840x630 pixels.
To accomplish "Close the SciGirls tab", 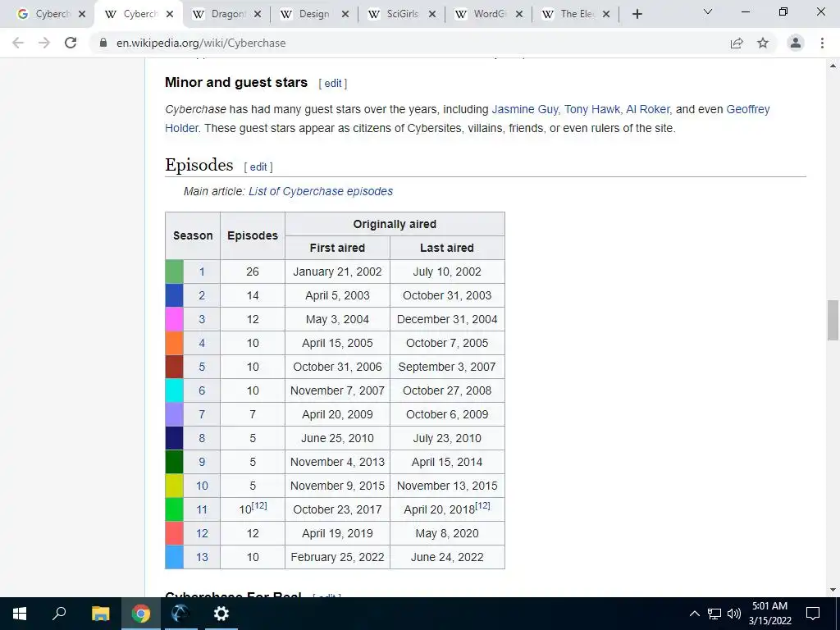I will (x=432, y=15).
